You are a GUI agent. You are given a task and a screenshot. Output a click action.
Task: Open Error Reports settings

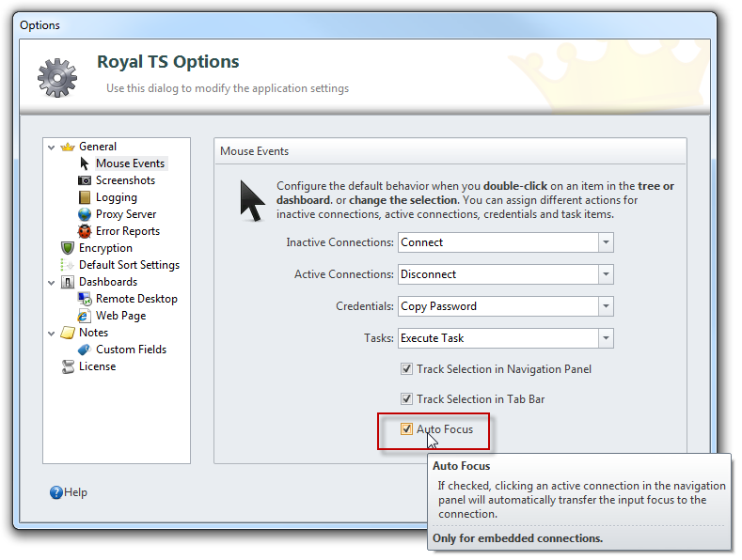tap(128, 231)
